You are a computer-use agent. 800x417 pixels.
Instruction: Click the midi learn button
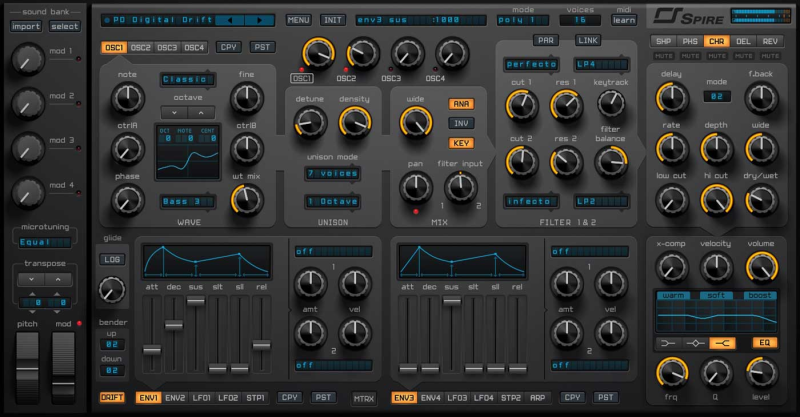click(624, 20)
